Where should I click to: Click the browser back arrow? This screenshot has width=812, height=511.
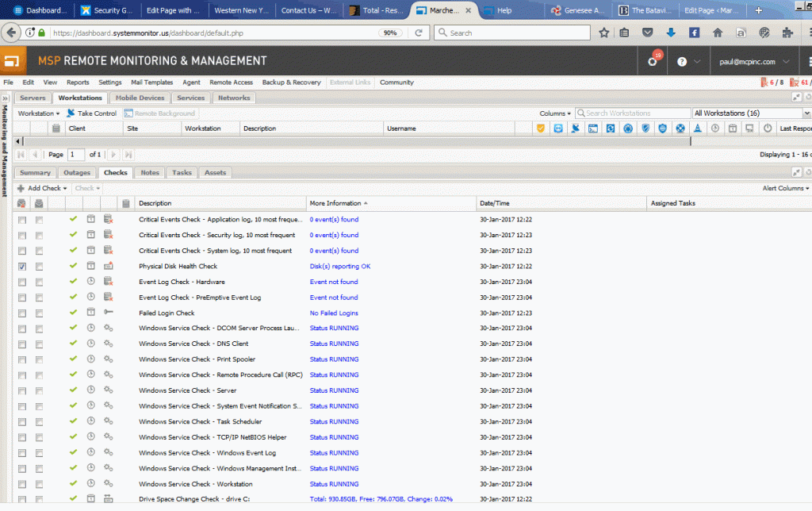[x=11, y=33]
